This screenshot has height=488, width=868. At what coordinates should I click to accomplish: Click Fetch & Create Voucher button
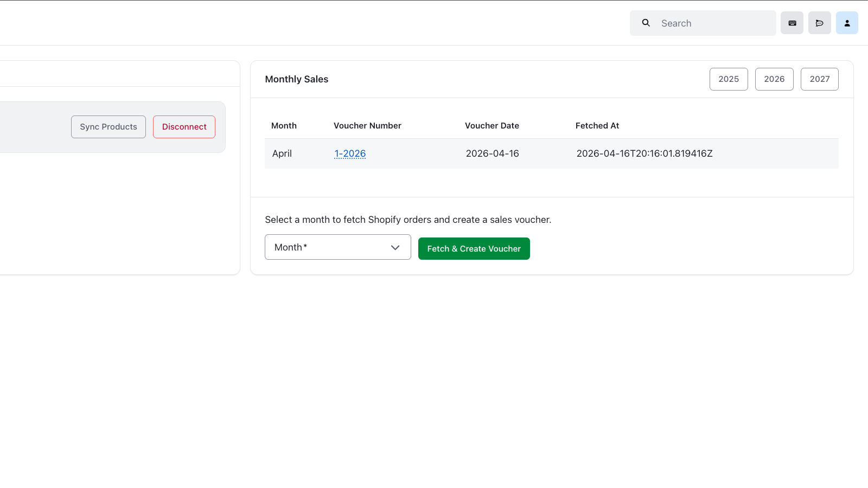pos(474,249)
